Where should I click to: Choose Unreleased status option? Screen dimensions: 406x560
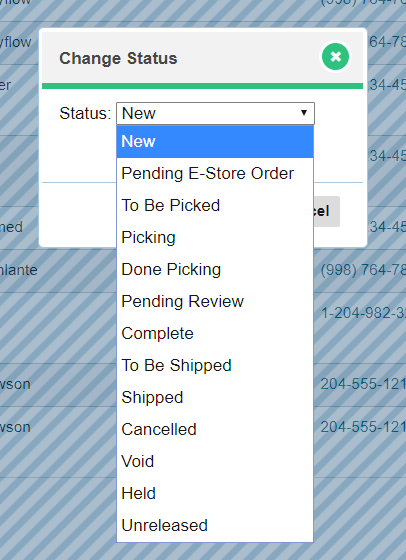(x=215, y=525)
